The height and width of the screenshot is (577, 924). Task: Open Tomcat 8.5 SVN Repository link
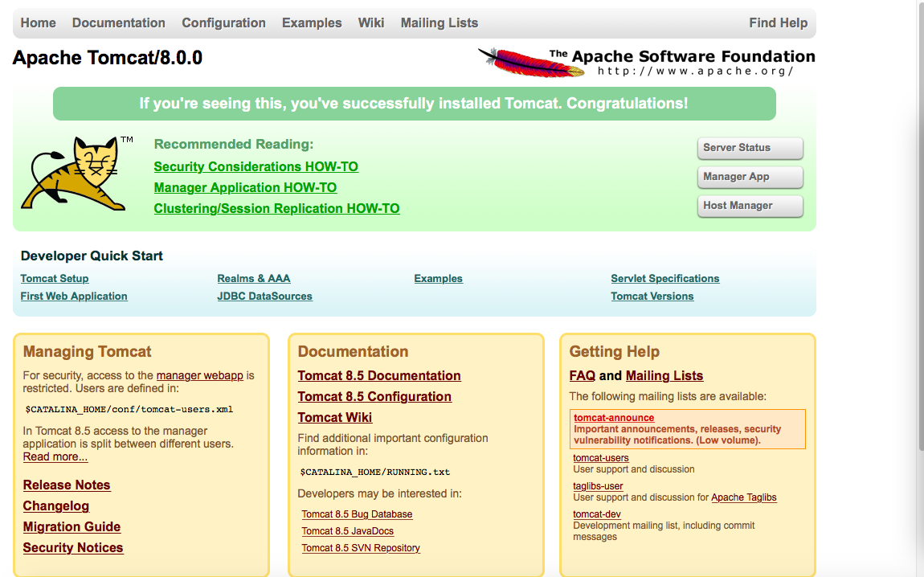tap(361, 548)
